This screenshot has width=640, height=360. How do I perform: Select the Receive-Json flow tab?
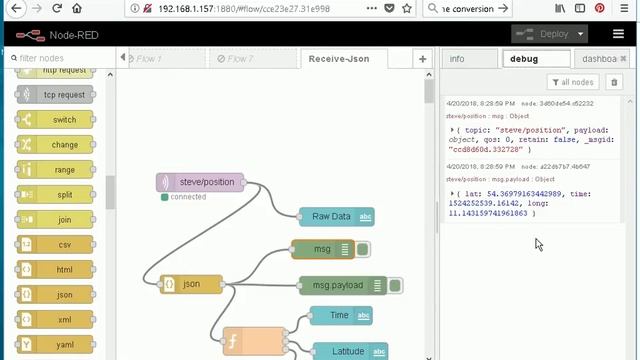[x=344, y=59]
